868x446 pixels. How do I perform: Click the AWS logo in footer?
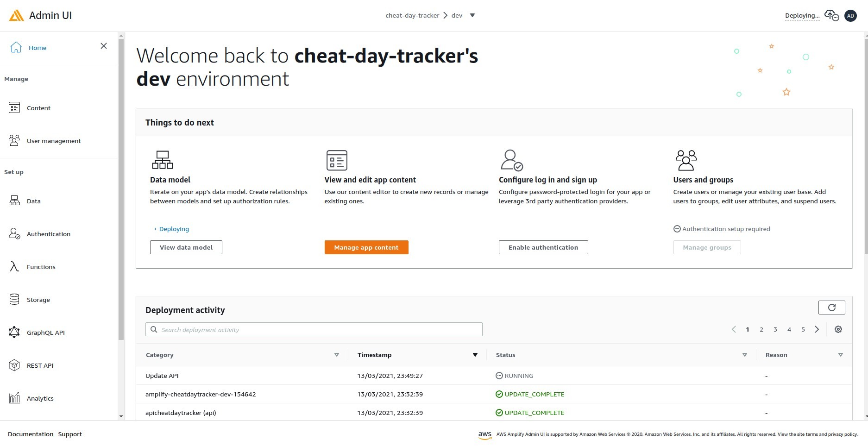[485, 435]
